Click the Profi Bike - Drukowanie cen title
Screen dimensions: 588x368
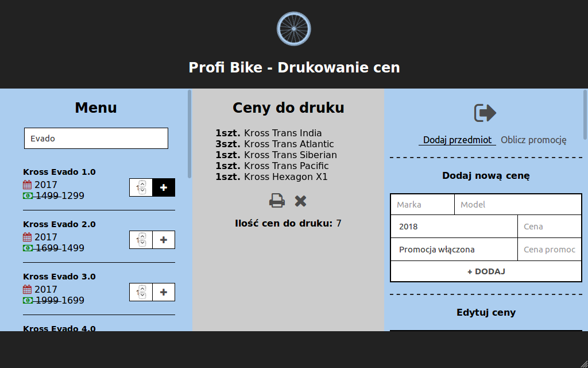pos(294,68)
